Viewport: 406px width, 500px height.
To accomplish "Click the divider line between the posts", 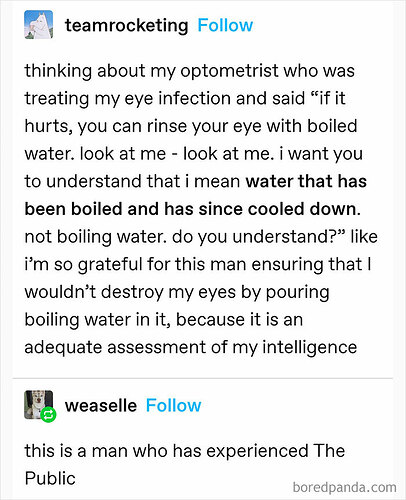I will coord(203,378).
